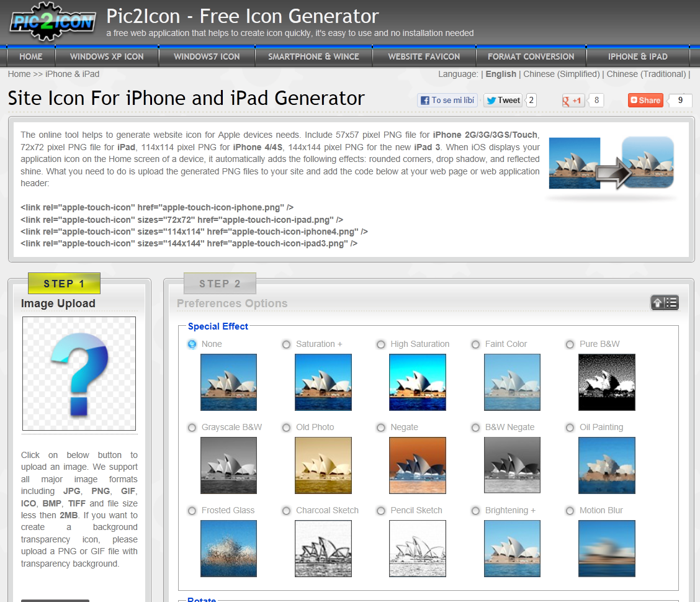Viewport: 700px width, 602px height.
Task: Click the STEP 2 tab label
Action: (x=220, y=283)
